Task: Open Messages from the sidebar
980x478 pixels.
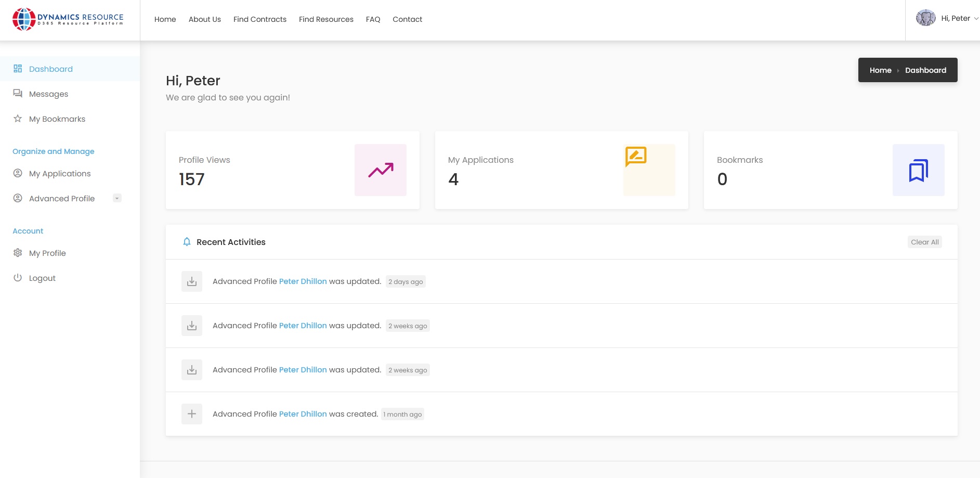Action: (48, 94)
